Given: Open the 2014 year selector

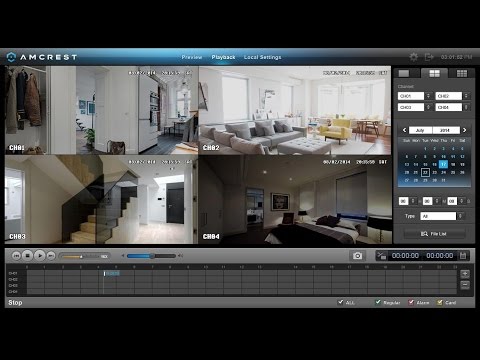Looking at the screenshot, I should point(446,130).
